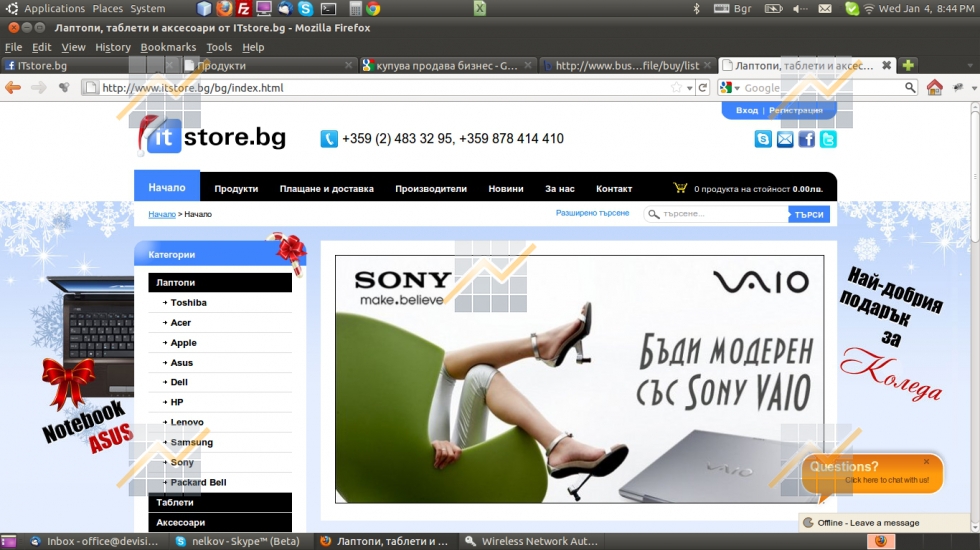Launch Firefox from the top panel launcher
The height and width of the screenshot is (550, 980).
click(x=224, y=8)
